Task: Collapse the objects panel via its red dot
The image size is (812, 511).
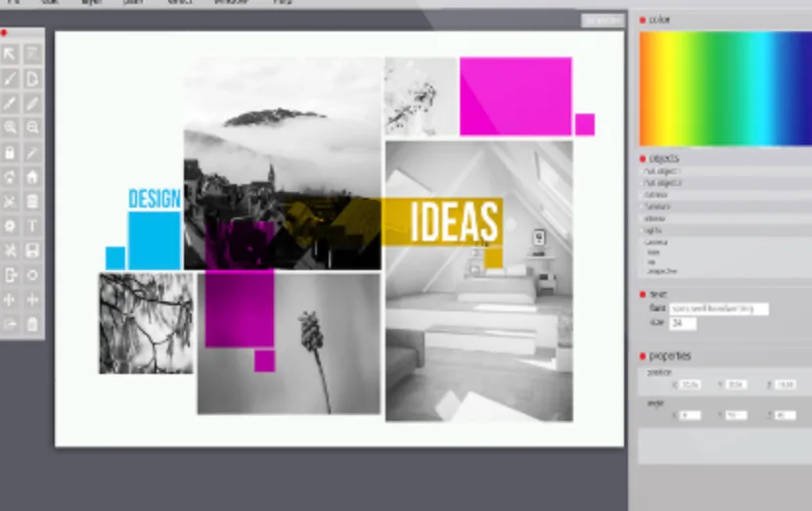Action: coord(643,158)
